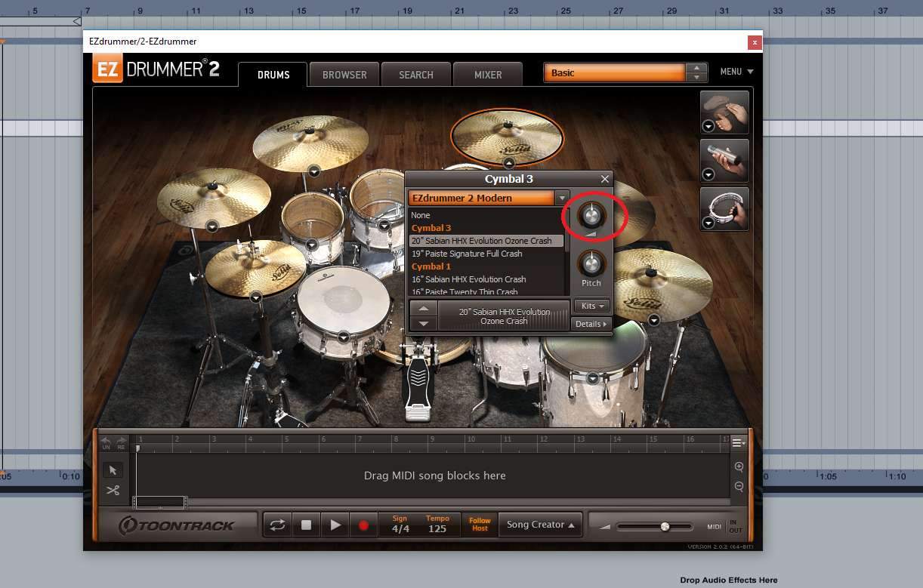This screenshot has height=588, width=923.
Task: Toggle loop playback button
Action: pos(277,525)
